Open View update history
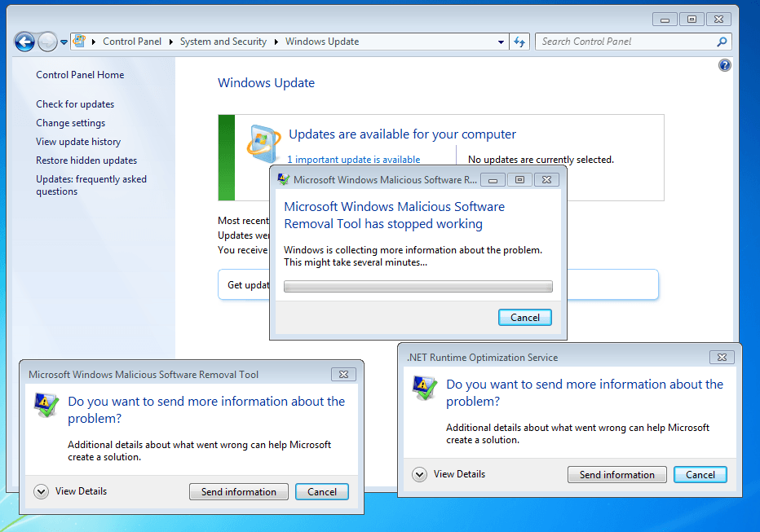This screenshot has width=760, height=532. click(x=78, y=141)
